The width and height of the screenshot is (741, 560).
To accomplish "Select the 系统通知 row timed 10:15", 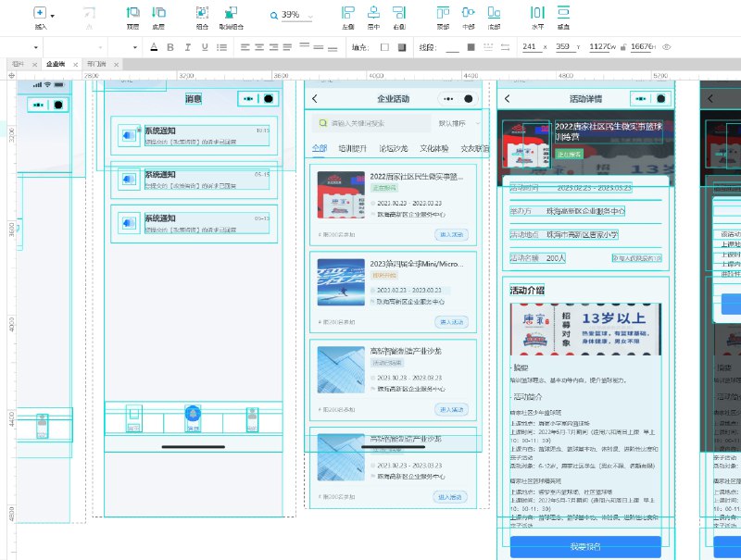I will (x=194, y=135).
